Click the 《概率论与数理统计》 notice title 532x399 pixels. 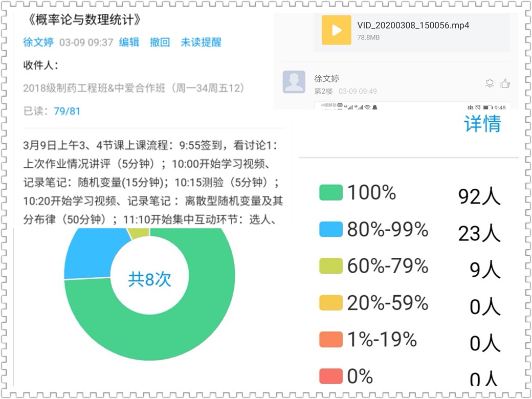point(82,20)
